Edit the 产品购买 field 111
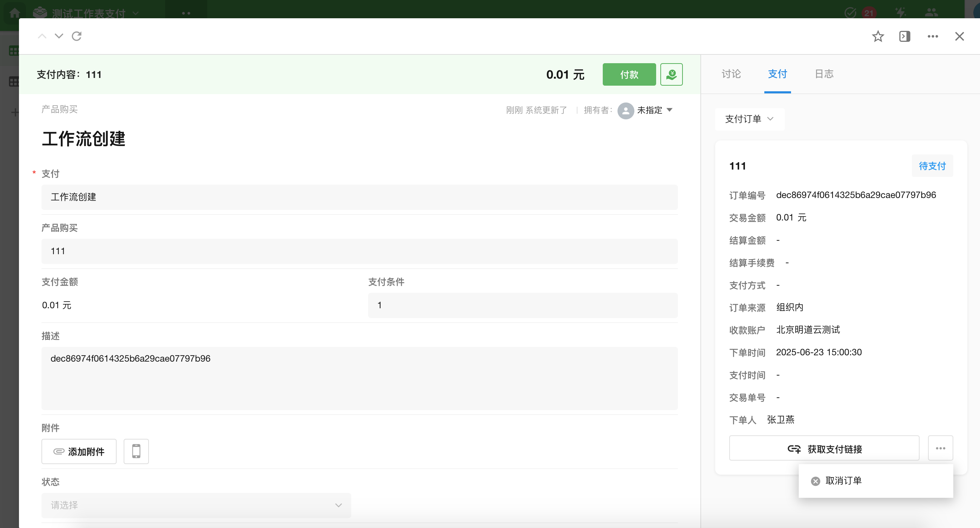This screenshot has width=980, height=528. coord(360,251)
